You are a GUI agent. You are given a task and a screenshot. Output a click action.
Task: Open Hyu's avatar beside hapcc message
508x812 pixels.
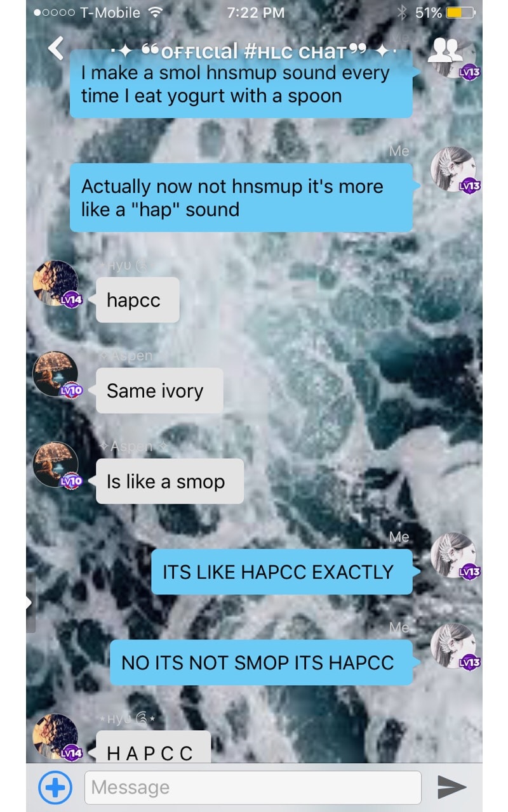[x=56, y=284]
